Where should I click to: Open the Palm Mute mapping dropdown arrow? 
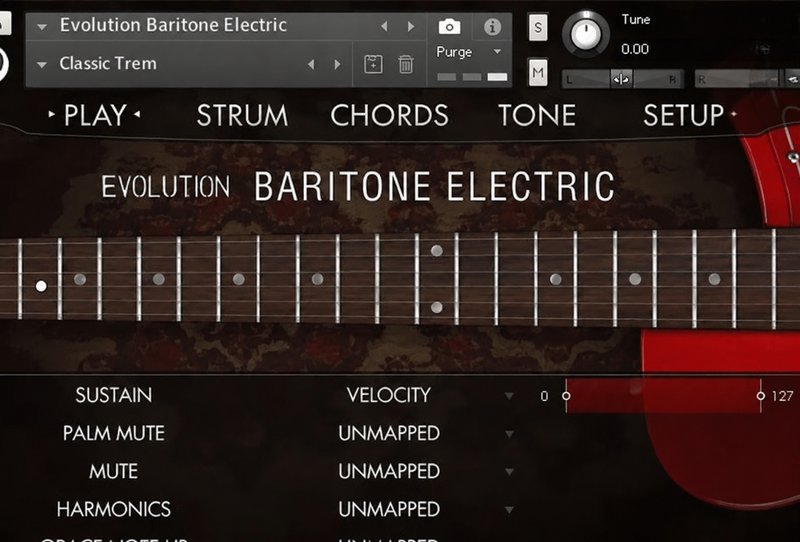(x=509, y=434)
